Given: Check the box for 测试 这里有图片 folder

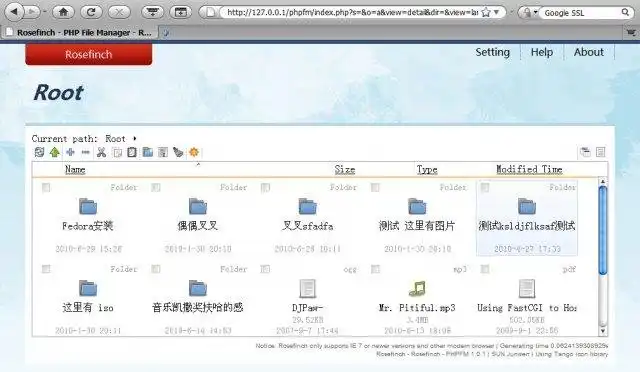Looking at the screenshot, I should [x=375, y=187].
